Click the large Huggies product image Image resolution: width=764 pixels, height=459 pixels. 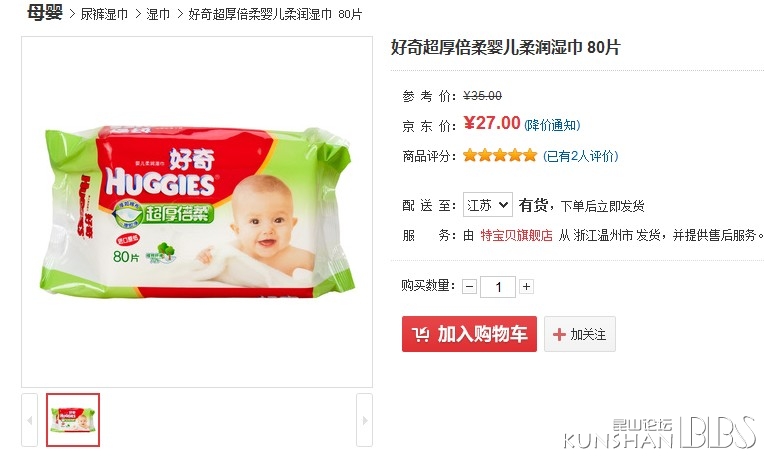point(197,212)
